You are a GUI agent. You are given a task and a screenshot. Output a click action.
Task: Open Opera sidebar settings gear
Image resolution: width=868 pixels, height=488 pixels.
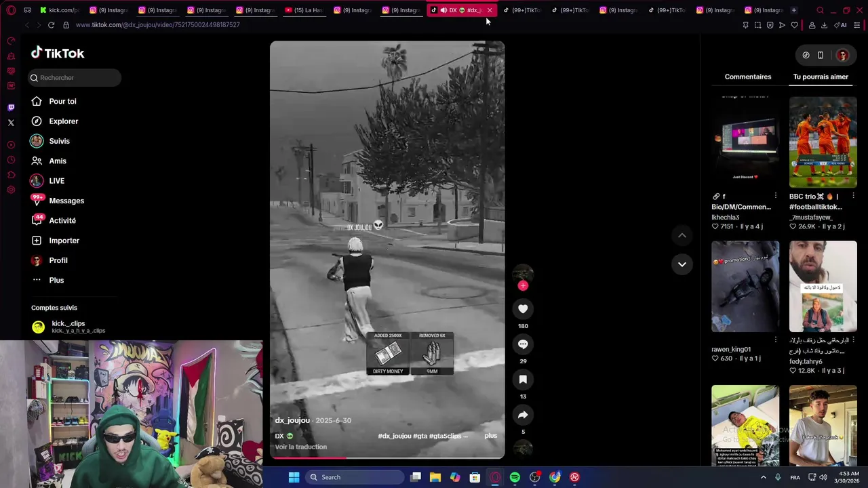click(11, 190)
